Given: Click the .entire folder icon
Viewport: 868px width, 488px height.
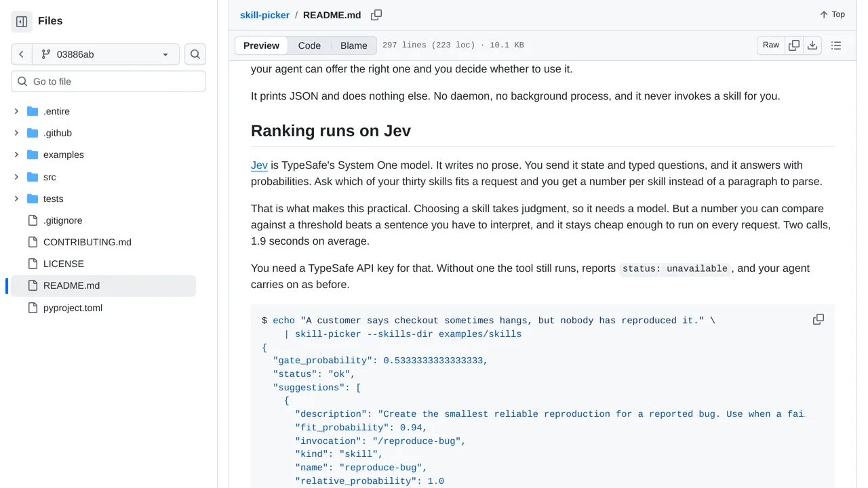Looking at the screenshot, I should pyautogui.click(x=33, y=111).
